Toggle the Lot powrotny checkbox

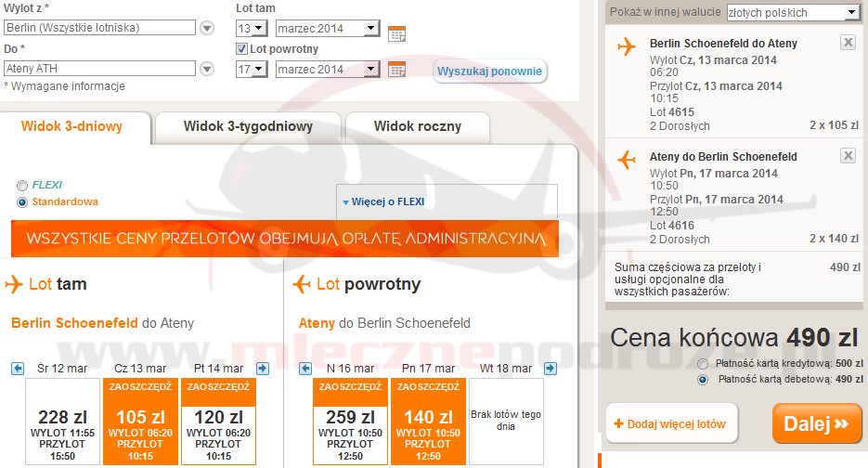[x=242, y=48]
